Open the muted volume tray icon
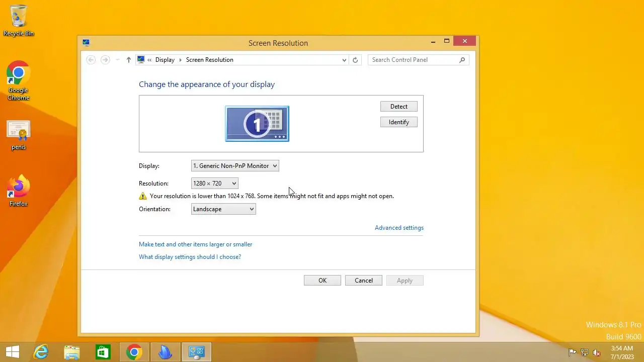The width and height of the screenshot is (644, 362). tap(597, 352)
